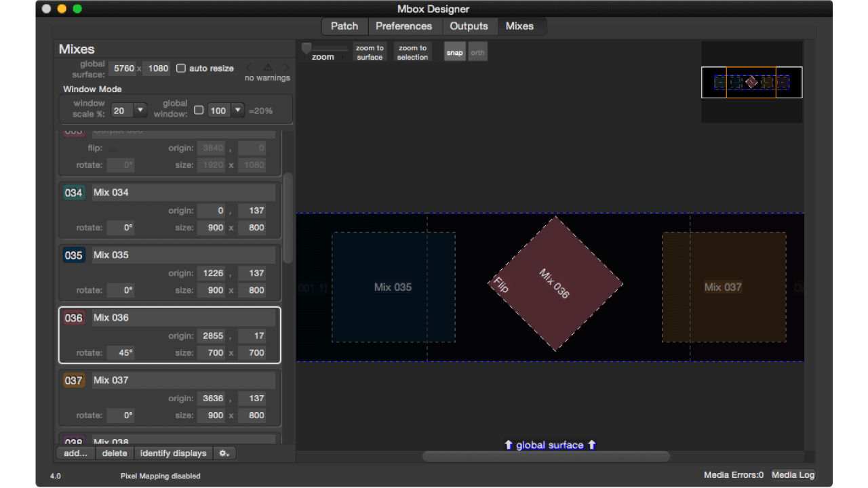Open the Media Log
This screenshot has width=868, height=488.
click(x=793, y=475)
